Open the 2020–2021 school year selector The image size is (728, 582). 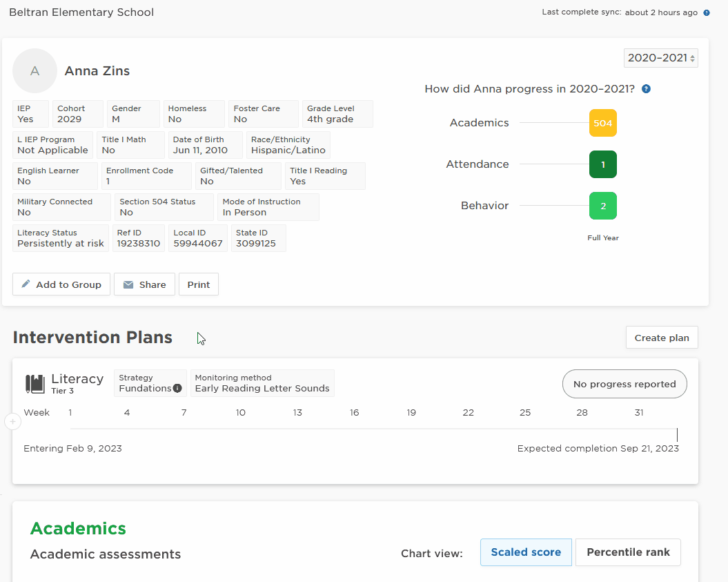pos(660,58)
